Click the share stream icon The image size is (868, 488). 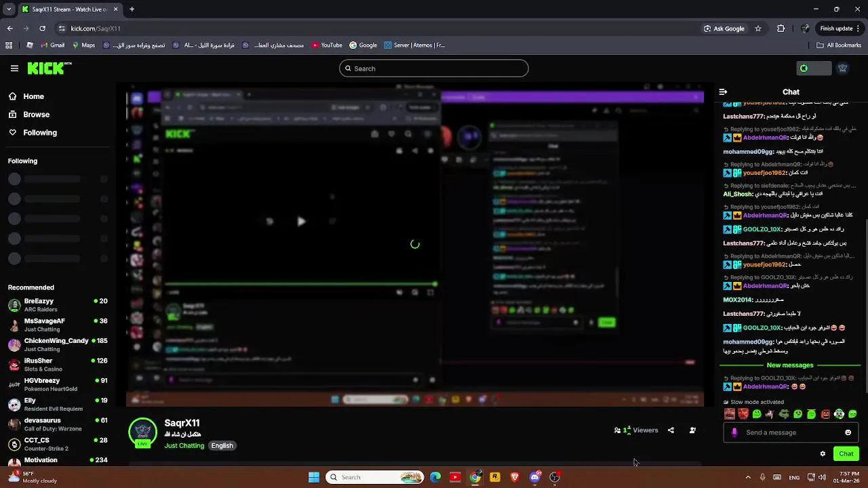(x=671, y=430)
